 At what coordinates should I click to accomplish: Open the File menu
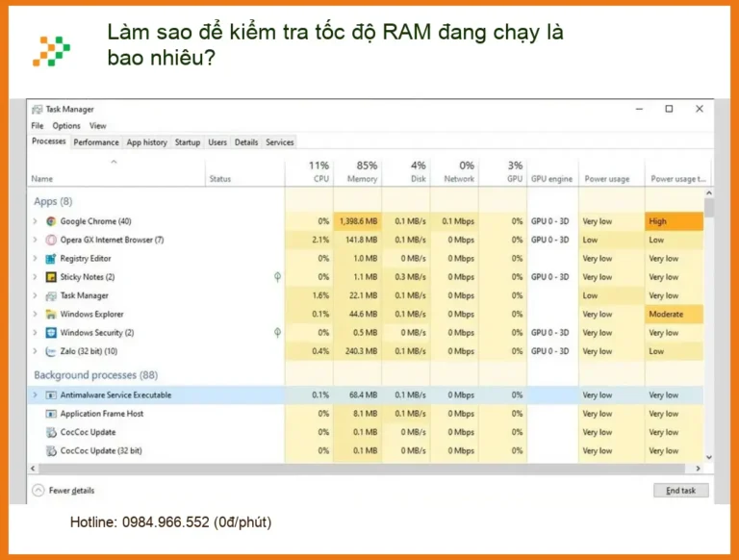[x=38, y=126]
